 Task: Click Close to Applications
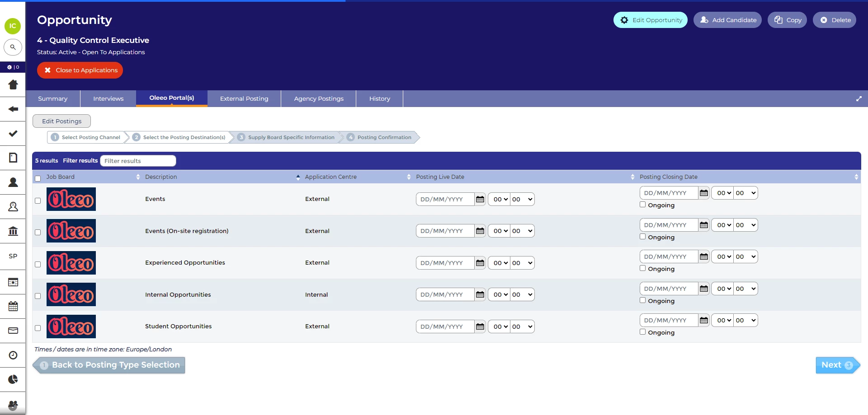(x=80, y=70)
